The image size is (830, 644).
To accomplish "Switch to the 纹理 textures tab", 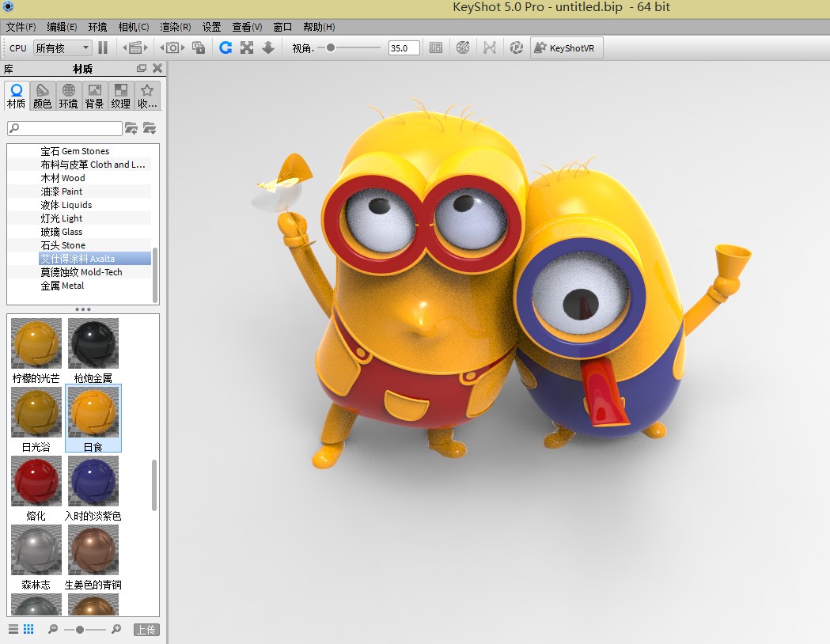I will point(121,96).
